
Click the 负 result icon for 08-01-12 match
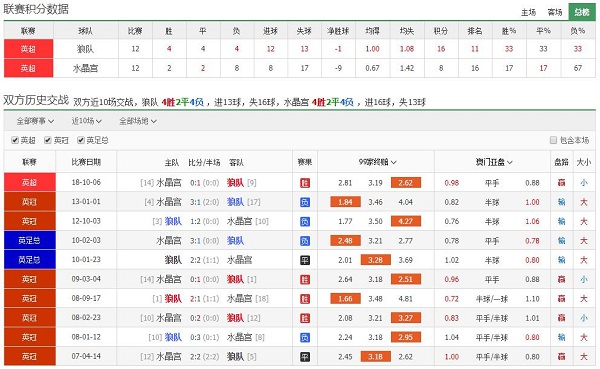tap(305, 338)
